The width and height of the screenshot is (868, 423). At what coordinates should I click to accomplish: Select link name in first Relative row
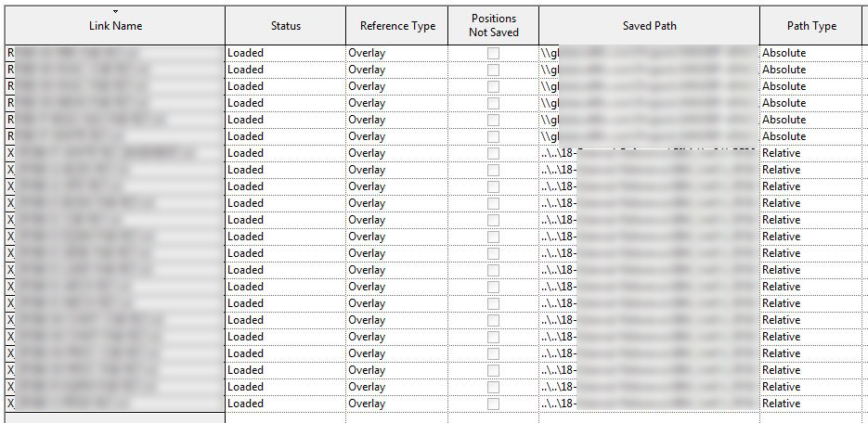point(115,153)
